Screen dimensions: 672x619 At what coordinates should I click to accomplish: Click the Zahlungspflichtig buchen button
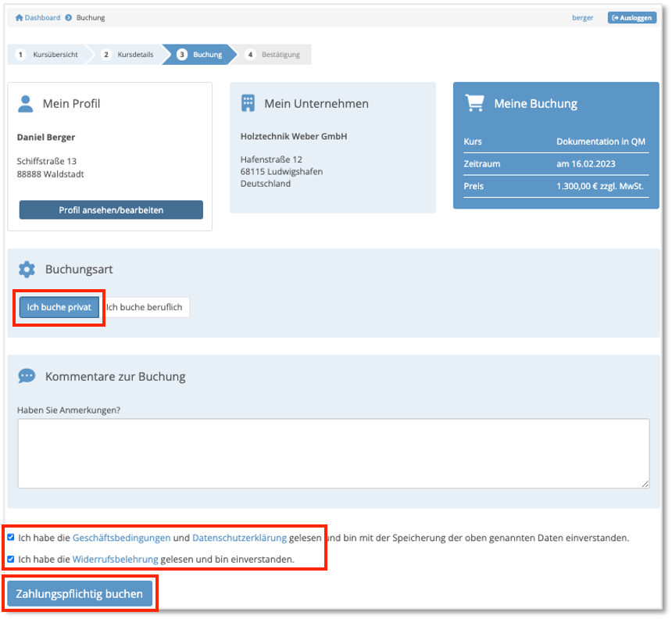(80, 593)
